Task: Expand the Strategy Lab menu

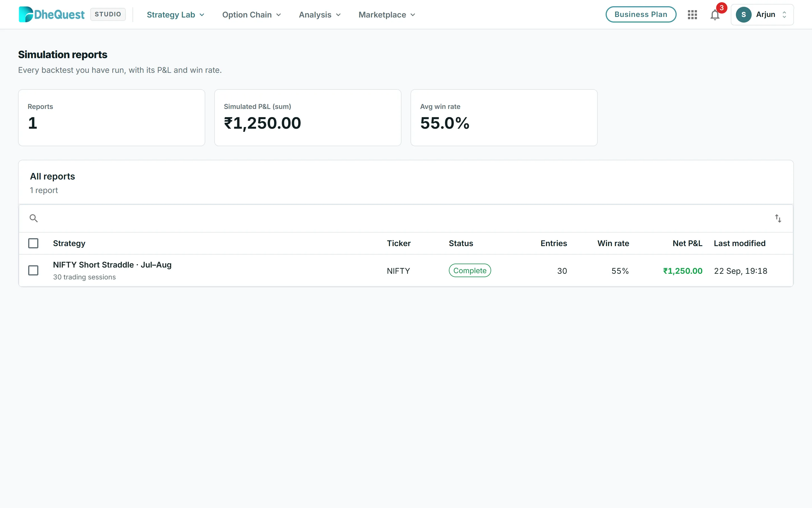Action: coord(175,14)
